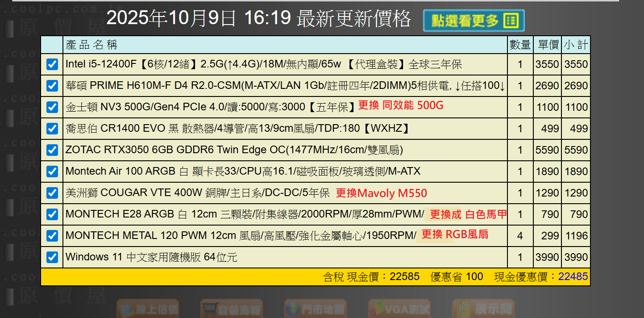Click the quantity 4 for MONTECH METAL 120
Image resolution: width=644 pixels, height=318 pixels.
point(520,236)
